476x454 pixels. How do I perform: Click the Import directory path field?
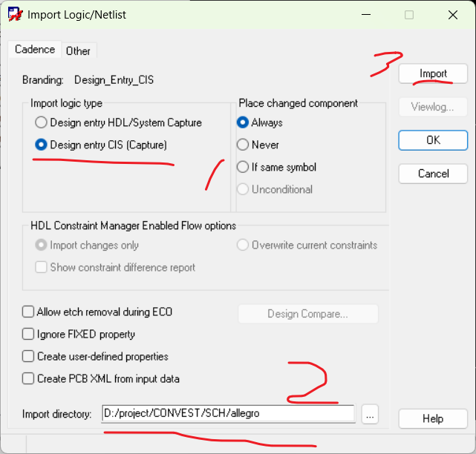click(x=228, y=413)
